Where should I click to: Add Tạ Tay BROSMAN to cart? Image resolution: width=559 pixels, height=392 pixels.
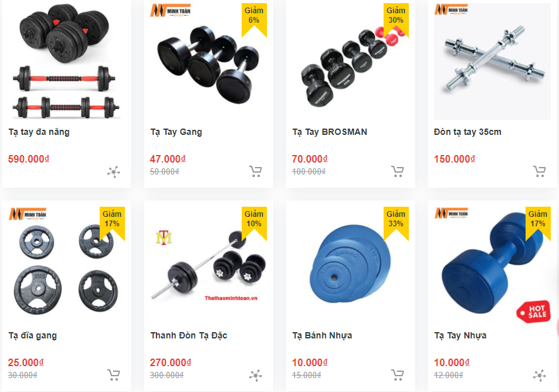pyautogui.click(x=397, y=171)
